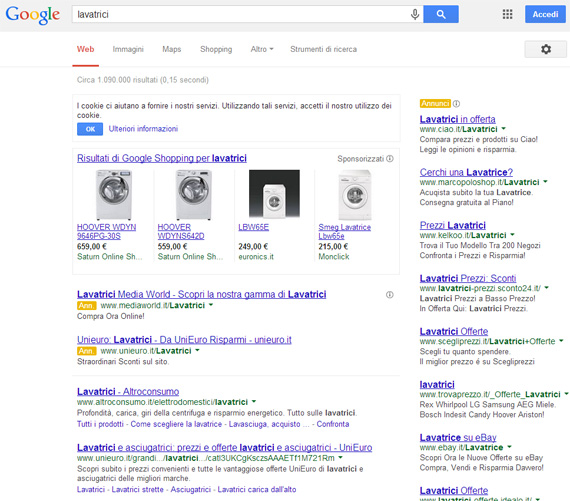The image size is (570, 501).
Task: Open Lavatrici e asciugatrici UniEuro result
Action: click(224, 448)
